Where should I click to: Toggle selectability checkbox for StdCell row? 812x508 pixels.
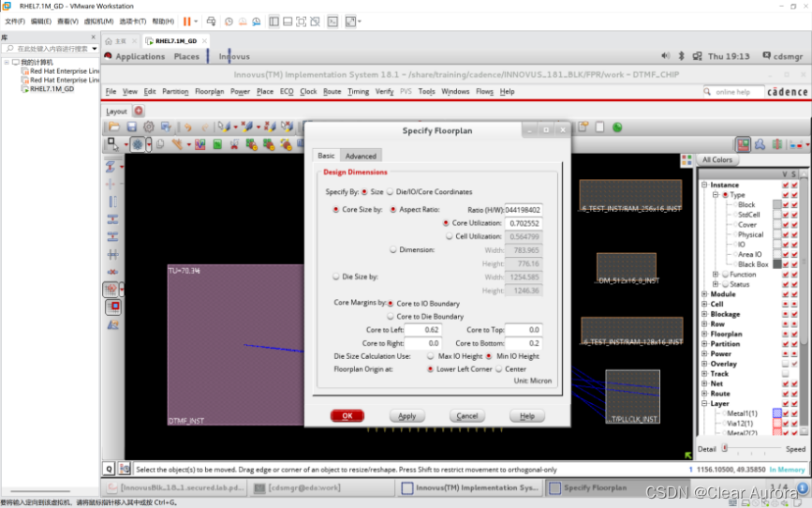point(794,215)
